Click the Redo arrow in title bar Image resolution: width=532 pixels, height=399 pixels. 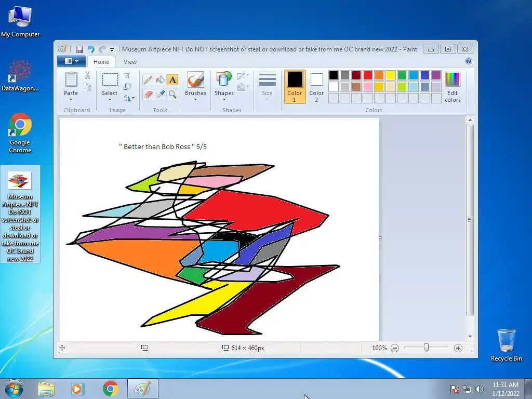point(102,49)
